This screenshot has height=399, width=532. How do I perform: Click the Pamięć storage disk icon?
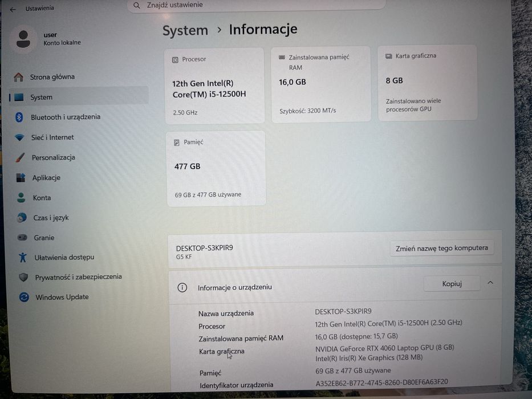(176, 142)
